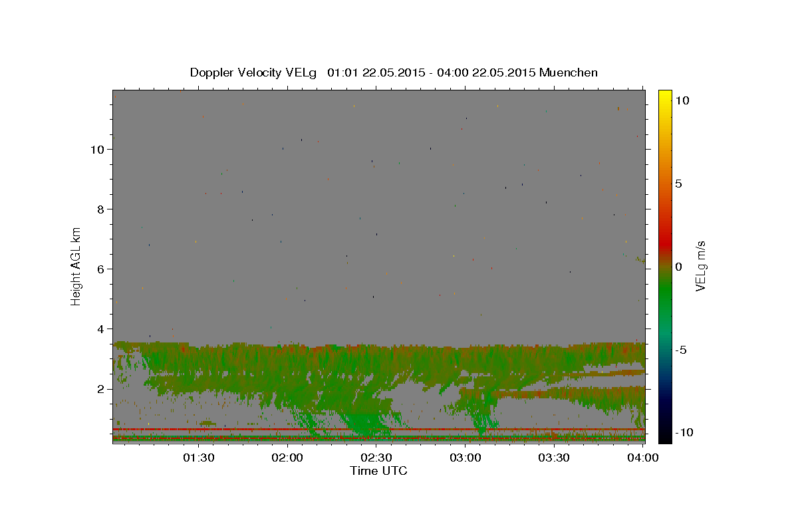Click the 'Time UTC' axis label
Screen dimensions: 798x532
coord(378,471)
